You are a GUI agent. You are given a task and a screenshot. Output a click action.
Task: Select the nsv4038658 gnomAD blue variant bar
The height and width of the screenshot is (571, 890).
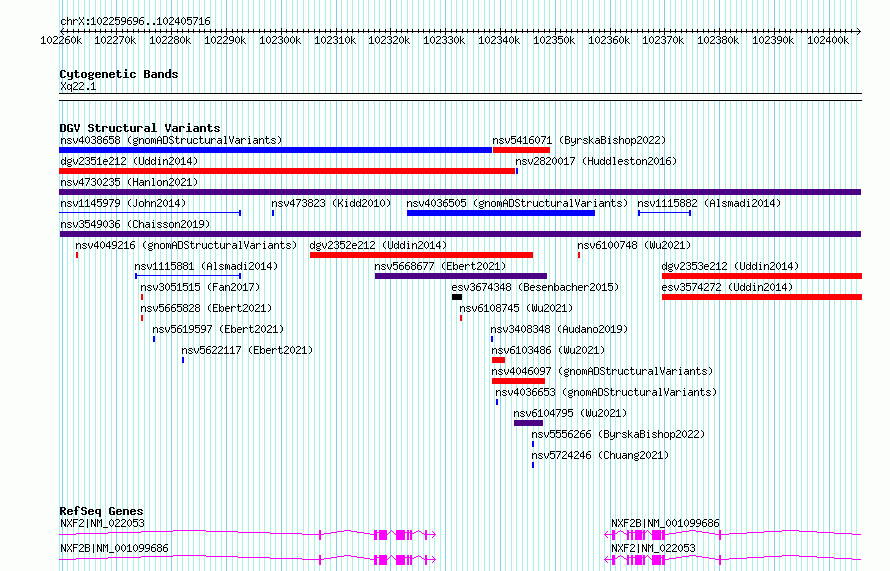coord(275,150)
